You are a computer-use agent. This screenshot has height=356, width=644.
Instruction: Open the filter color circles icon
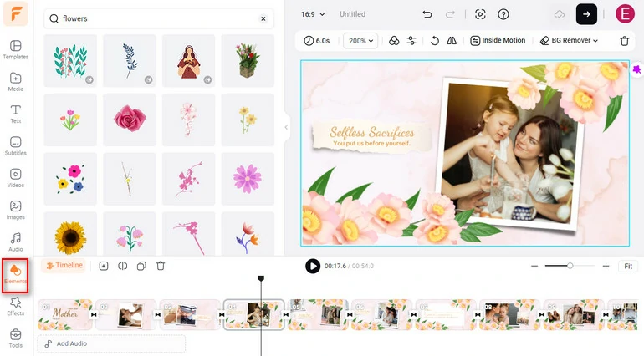394,40
